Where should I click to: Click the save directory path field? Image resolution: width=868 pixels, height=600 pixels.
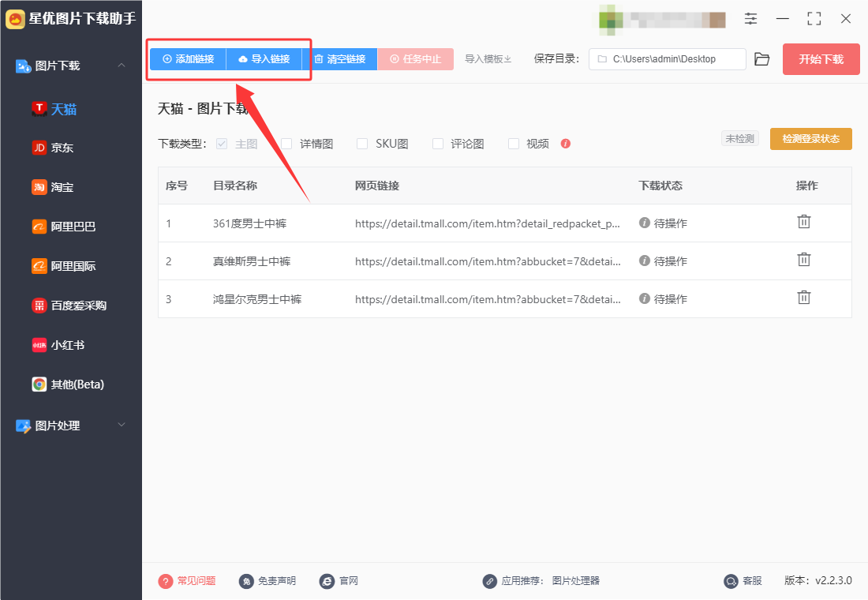[x=667, y=58]
